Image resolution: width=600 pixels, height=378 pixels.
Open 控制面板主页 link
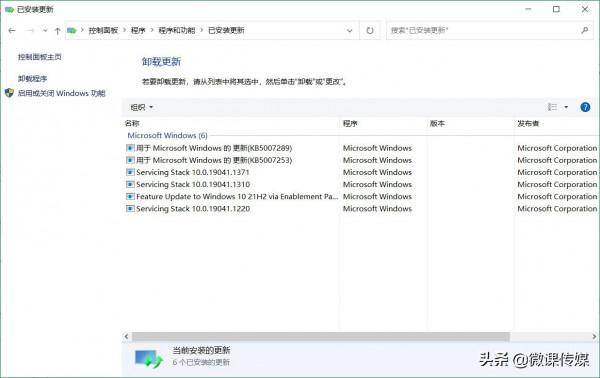(x=39, y=57)
